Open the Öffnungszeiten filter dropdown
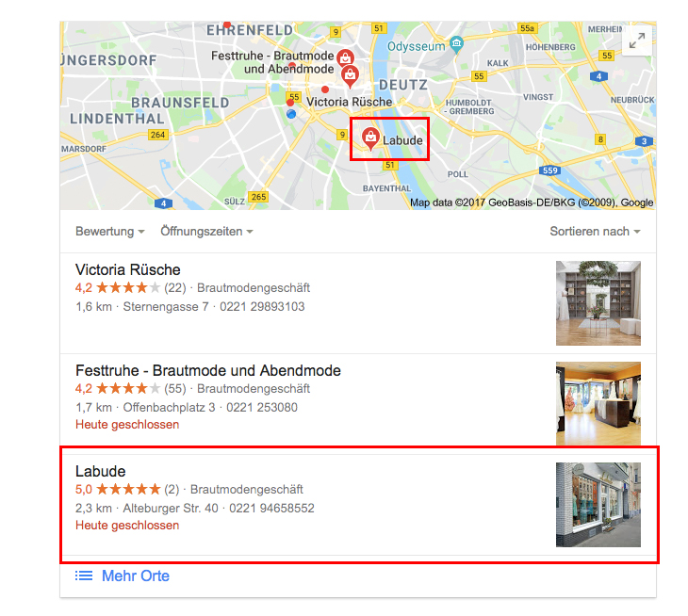Viewport: 688px width, 616px height. [x=206, y=232]
